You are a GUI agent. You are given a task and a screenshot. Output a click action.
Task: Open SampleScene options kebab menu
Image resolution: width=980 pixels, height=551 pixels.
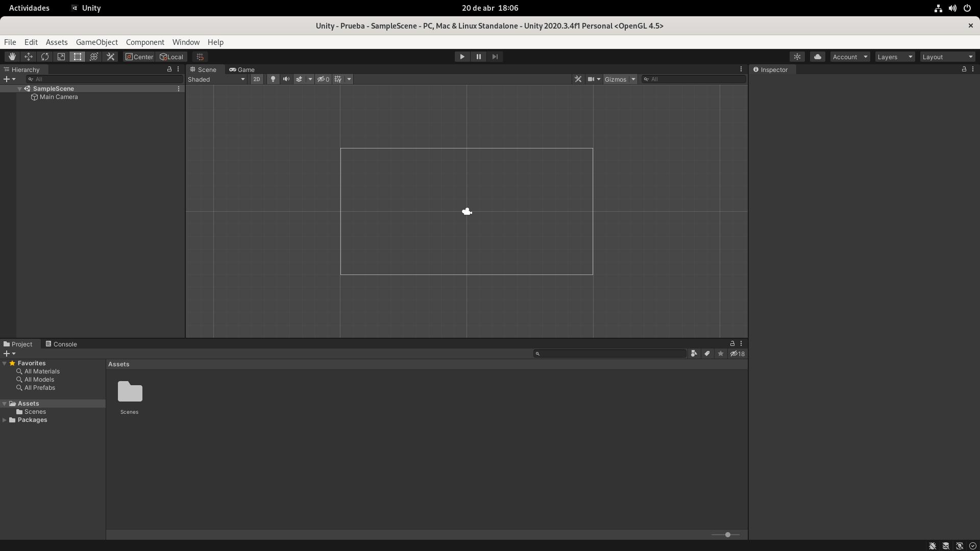click(x=179, y=89)
